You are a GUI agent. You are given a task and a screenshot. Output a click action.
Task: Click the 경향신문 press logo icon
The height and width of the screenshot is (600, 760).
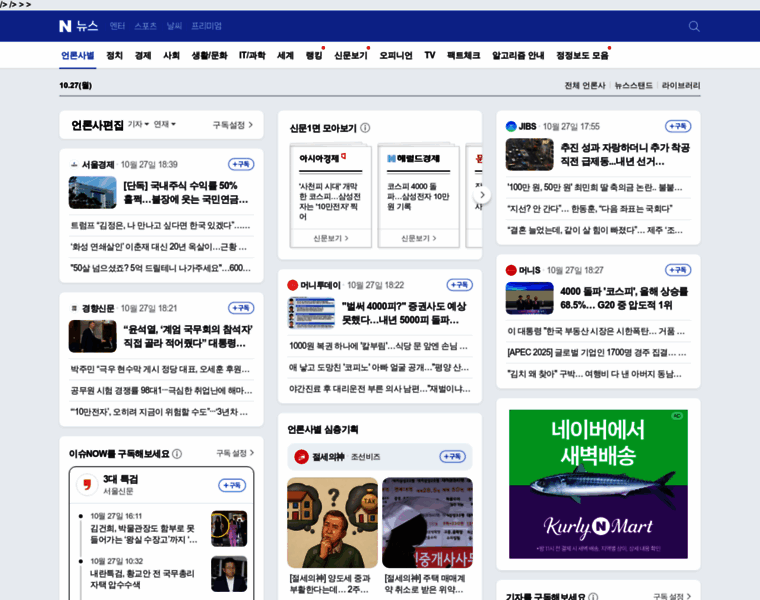coord(74,308)
